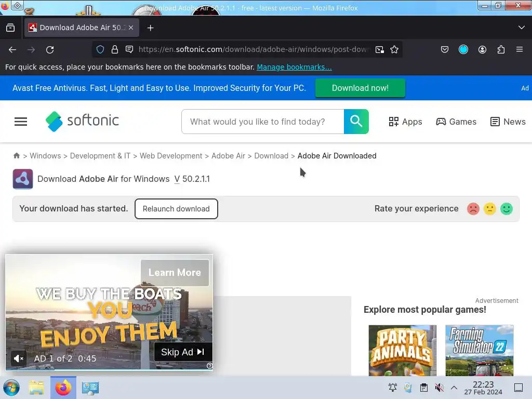Screen dimensions: 532x399
Task: Open the Games section
Action: (x=456, y=122)
